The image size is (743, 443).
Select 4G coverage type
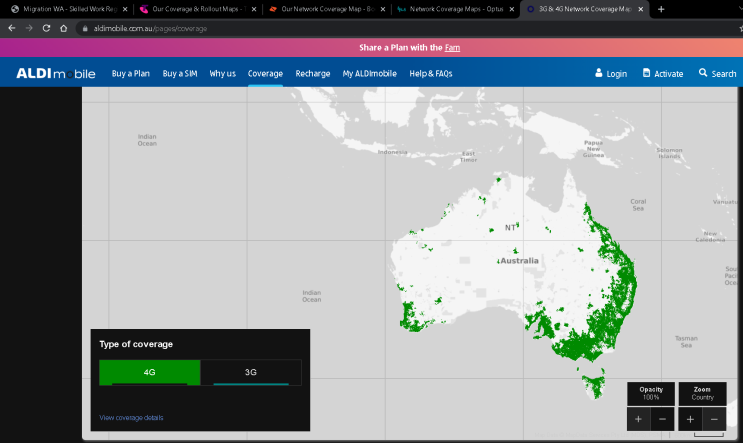[150, 372]
